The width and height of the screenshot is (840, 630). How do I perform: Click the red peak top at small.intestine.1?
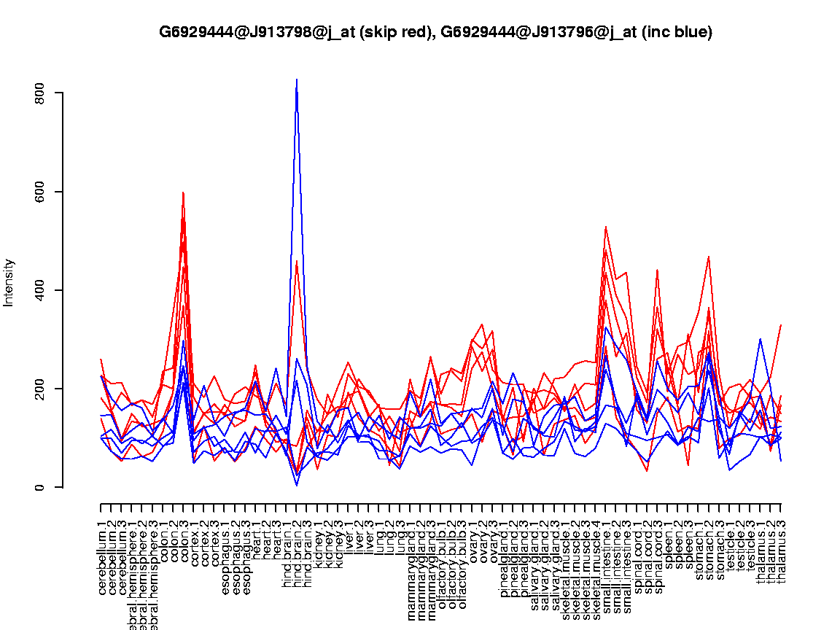[x=605, y=227]
